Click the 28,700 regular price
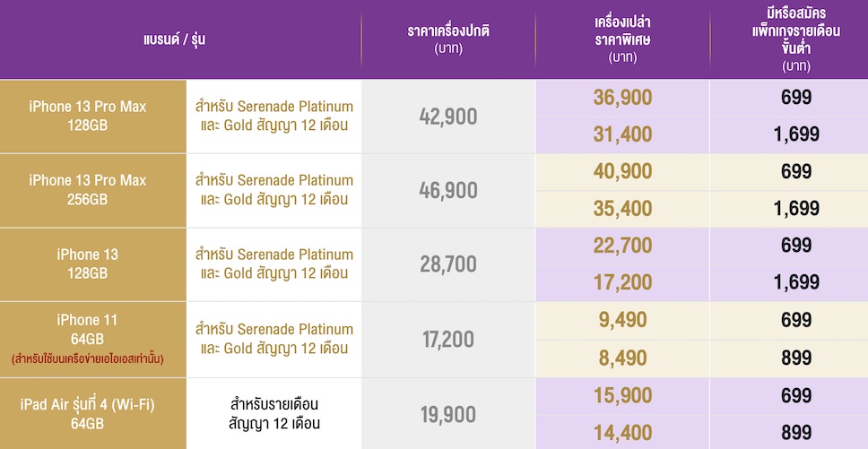Viewport: 868px width, 449px height. point(448,264)
